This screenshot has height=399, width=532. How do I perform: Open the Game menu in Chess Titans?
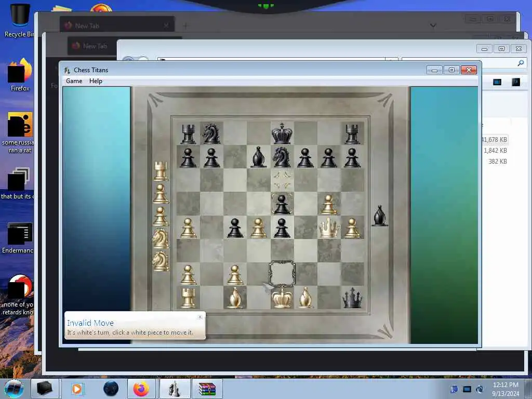(74, 81)
